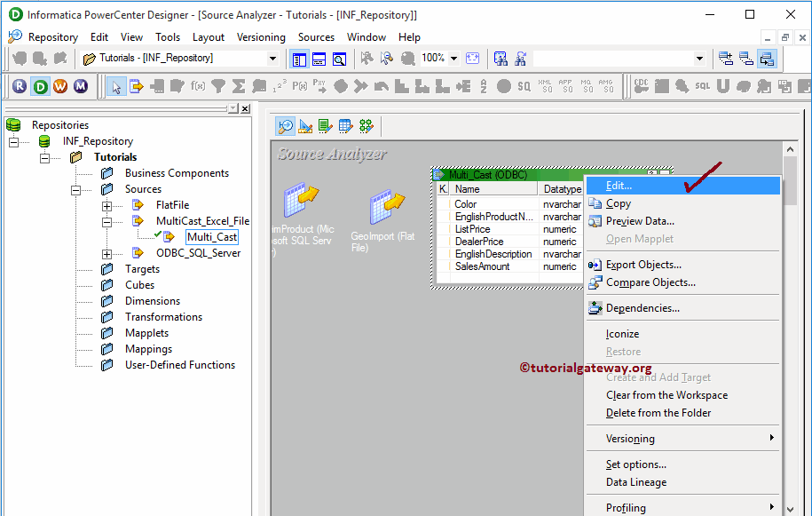Click the Filter transformation funnel icon
This screenshot has height=516, width=812.
(x=217, y=86)
